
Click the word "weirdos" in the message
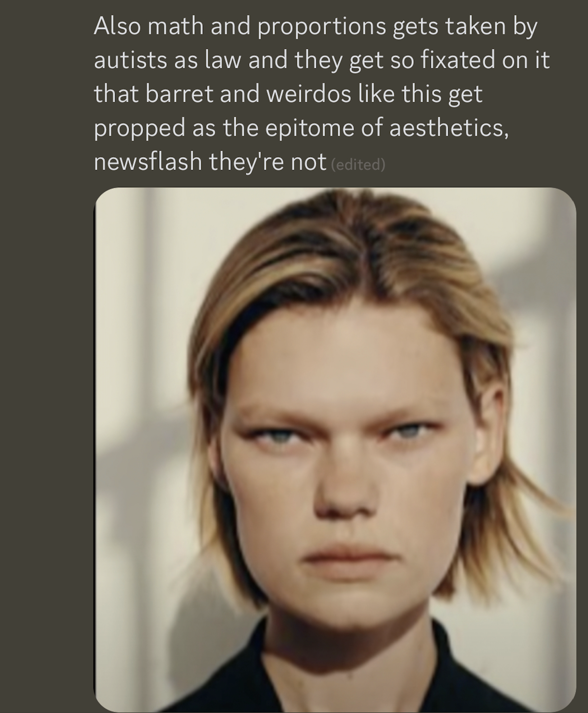pyautogui.click(x=309, y=94)
